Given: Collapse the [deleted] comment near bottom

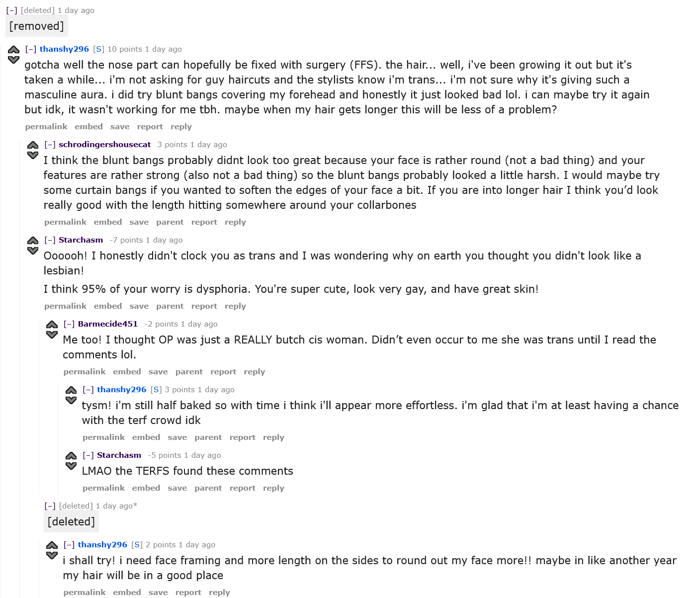Looking at the screenshot, I should (x=50, y=506).
